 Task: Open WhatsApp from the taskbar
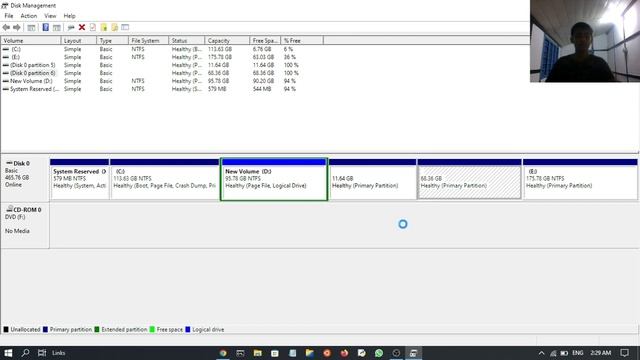[379, 353]
